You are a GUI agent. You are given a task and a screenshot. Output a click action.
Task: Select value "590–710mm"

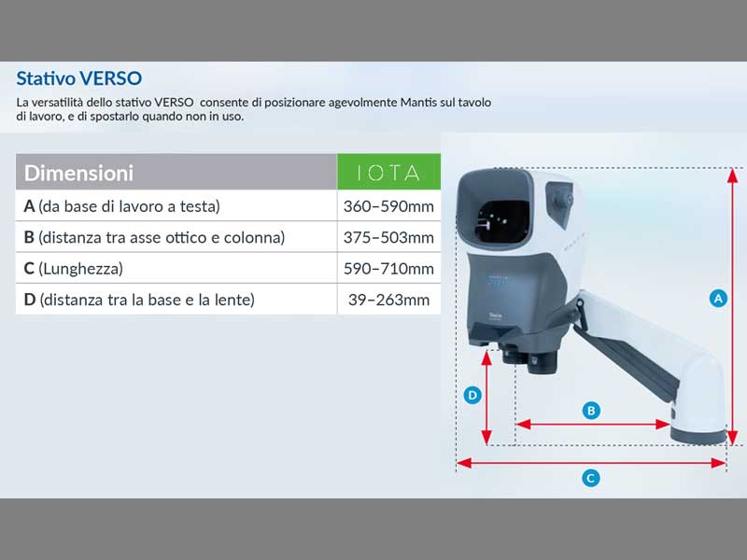[388, 269]
